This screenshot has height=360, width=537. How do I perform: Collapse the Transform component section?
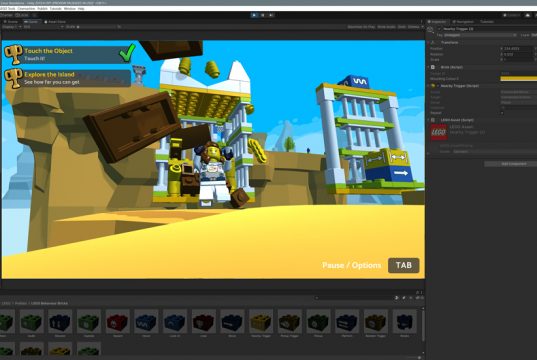tap(428, 42)
